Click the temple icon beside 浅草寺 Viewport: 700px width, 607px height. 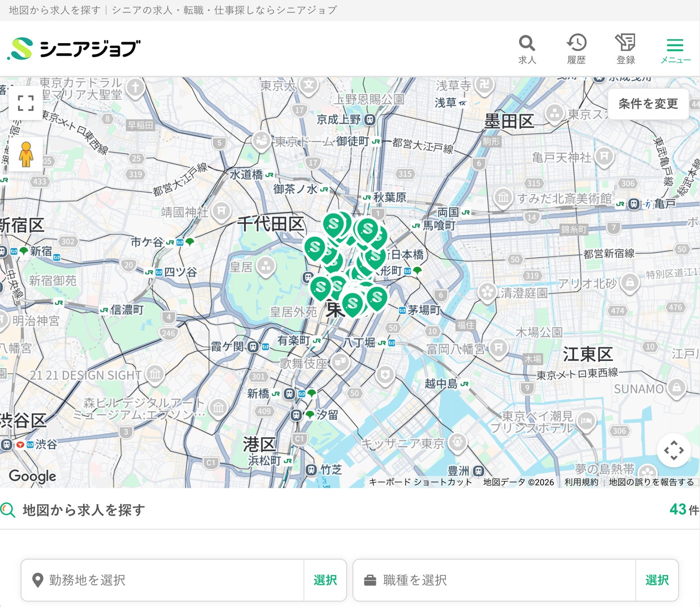484,85
